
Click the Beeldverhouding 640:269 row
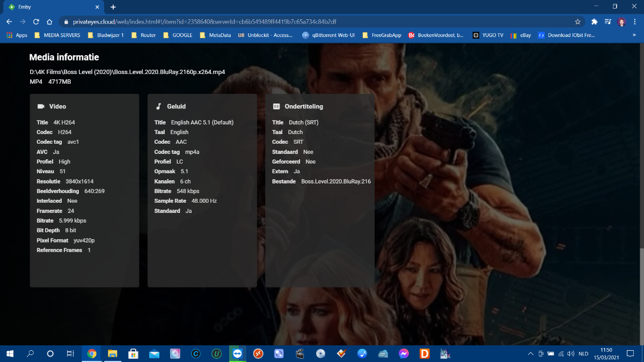point(70,191)
